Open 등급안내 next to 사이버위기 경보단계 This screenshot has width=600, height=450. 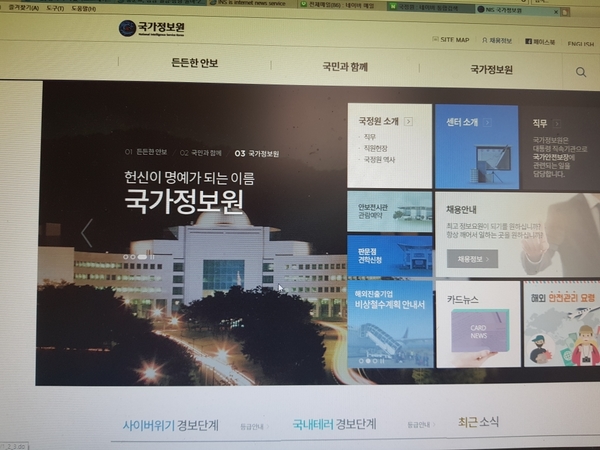pos(254,426)
